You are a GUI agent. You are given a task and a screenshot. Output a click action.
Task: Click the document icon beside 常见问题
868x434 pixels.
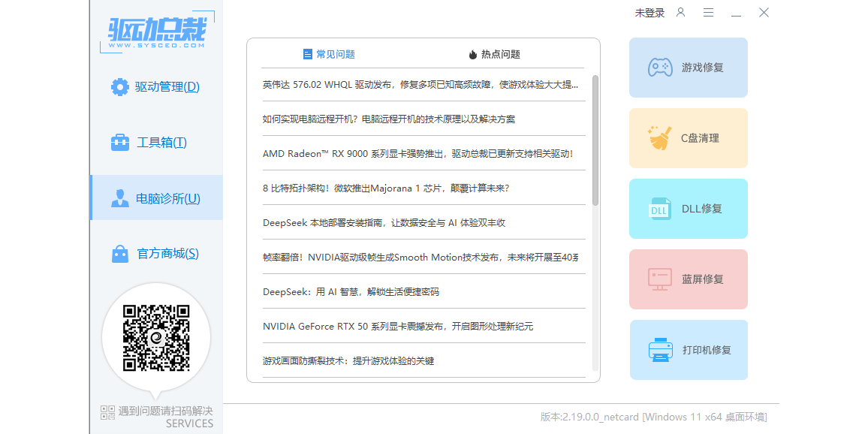click(x=308, y=54)
